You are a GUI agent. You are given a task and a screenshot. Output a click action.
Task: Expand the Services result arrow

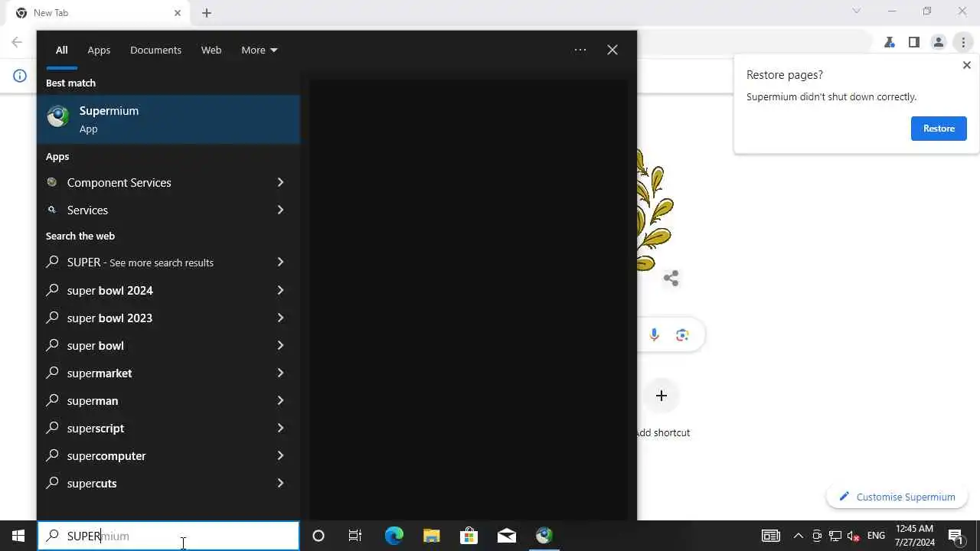point(280,210)
